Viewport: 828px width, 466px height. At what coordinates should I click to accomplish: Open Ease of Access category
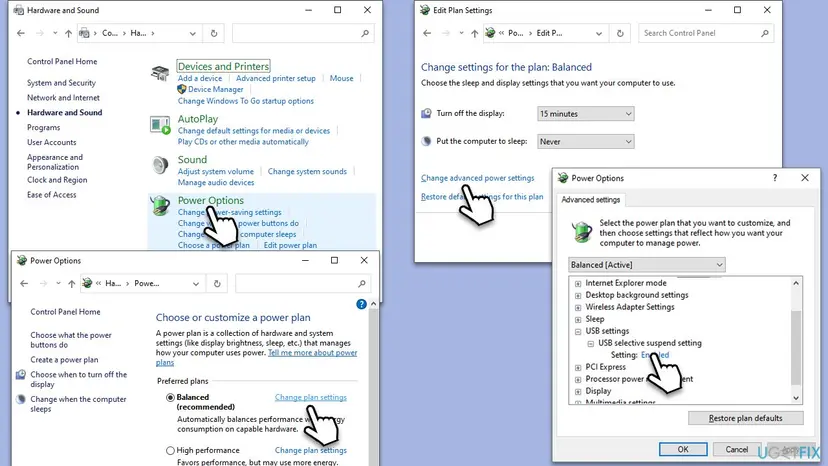(x=52, y=194)
